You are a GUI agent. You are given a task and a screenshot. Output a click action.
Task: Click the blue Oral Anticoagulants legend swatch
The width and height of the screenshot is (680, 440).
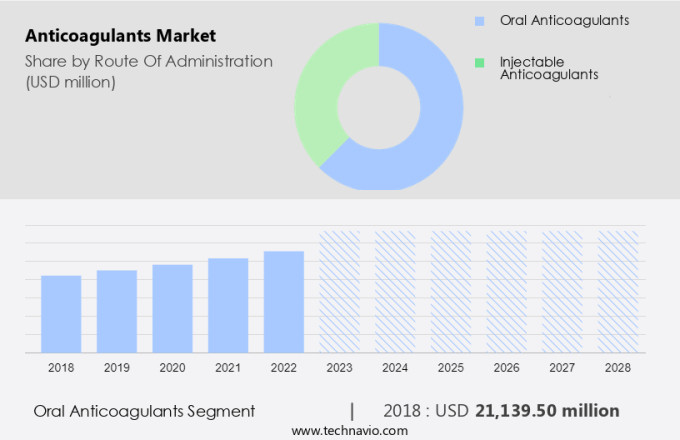pos(479,20)
